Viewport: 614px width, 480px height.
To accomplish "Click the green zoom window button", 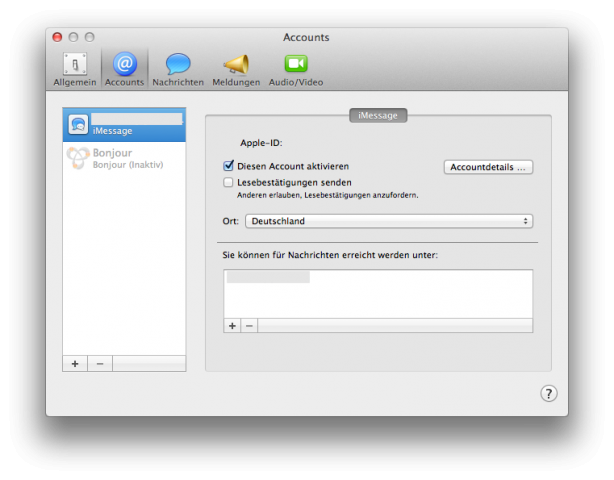I will [x=89, y=37].
